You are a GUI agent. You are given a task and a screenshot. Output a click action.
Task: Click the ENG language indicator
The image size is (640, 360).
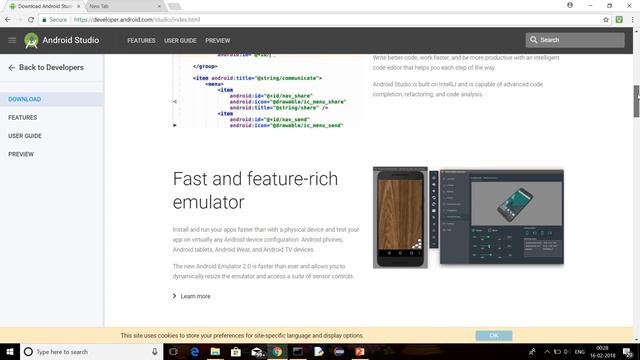pos(580,351)
